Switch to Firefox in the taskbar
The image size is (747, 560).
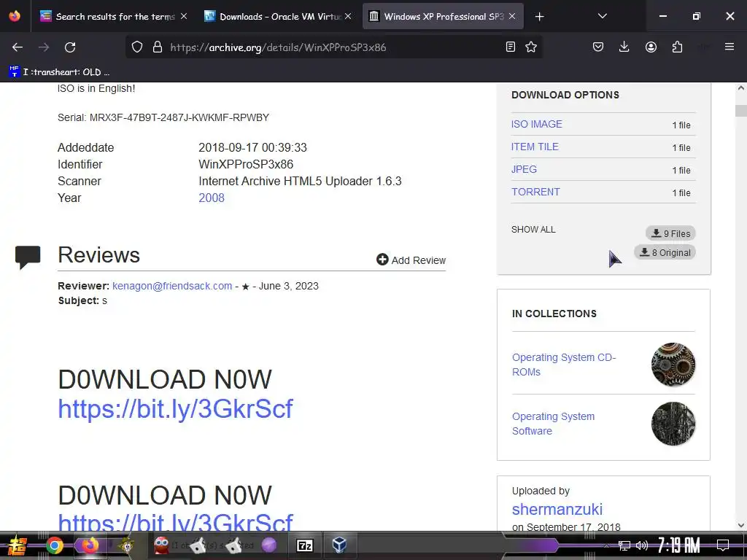pos(90,545)
